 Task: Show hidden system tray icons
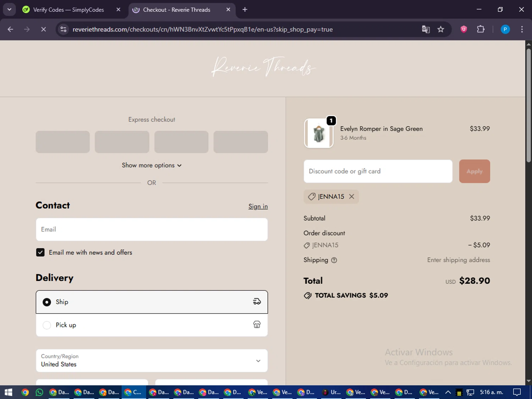(448, 392)
